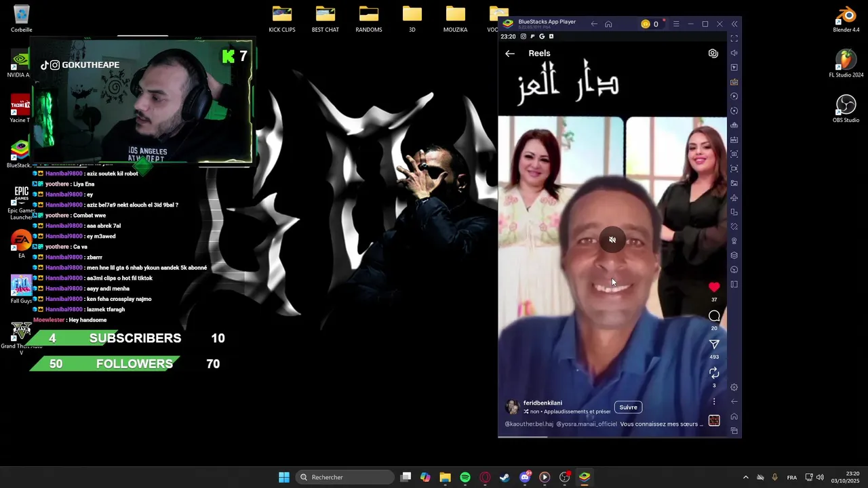This screenshot has height=488, width=868.
Task: Open the BlueStacks sidebar settings gear
Action: pos(734,387)
